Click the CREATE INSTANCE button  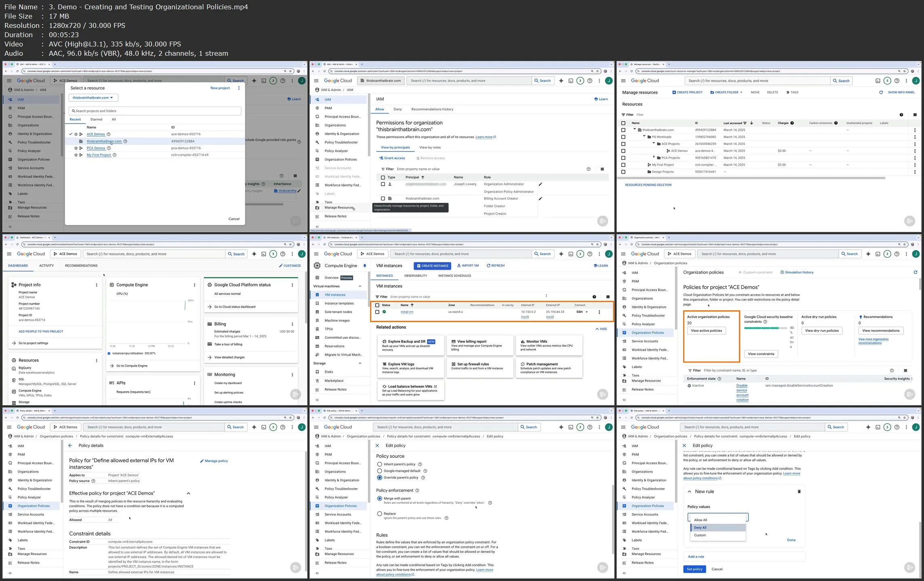click(x=432, y=266)
